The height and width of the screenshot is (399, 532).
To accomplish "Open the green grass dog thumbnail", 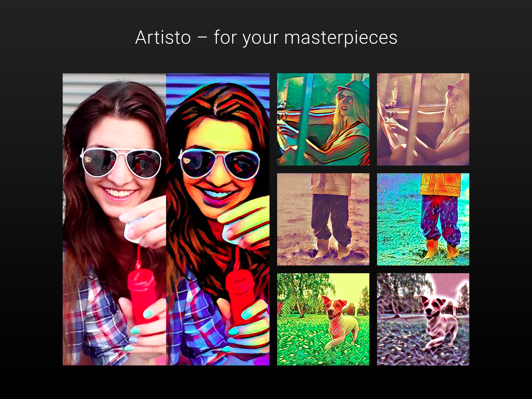I will (x=323, y=319).
